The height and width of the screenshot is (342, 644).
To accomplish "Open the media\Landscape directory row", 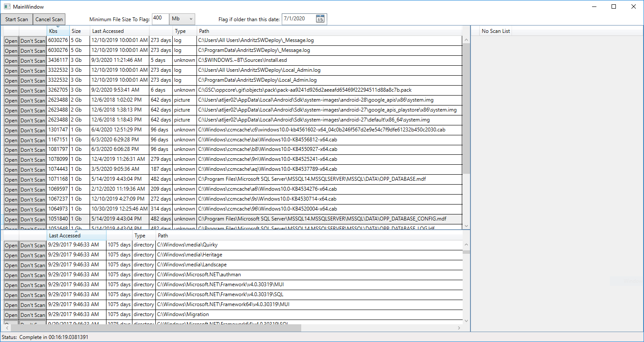I will pos(11,265).
